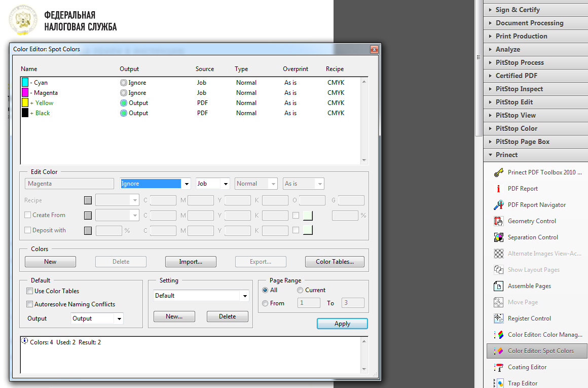Open Assemble Pages tool icon

click(x=498, y=286)
